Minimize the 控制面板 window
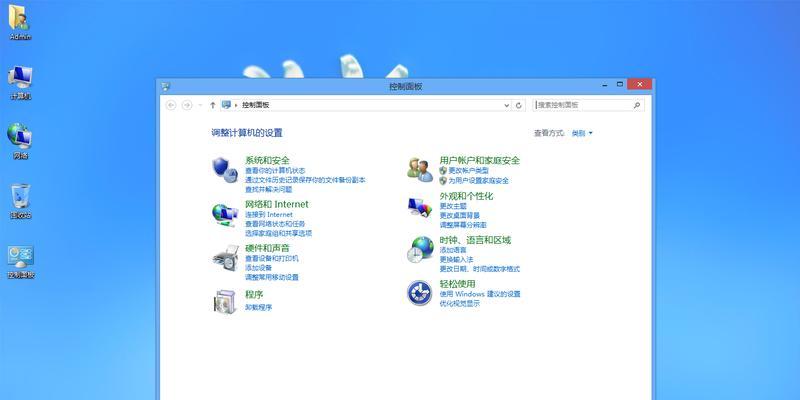 pyautogui.click(x=605, y=85)
